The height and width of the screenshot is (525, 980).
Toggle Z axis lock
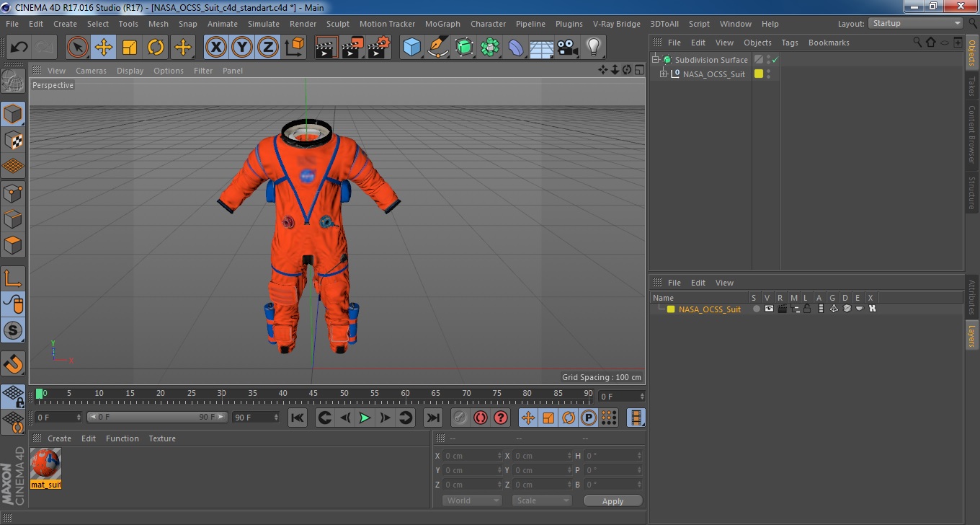click(268, 48)
